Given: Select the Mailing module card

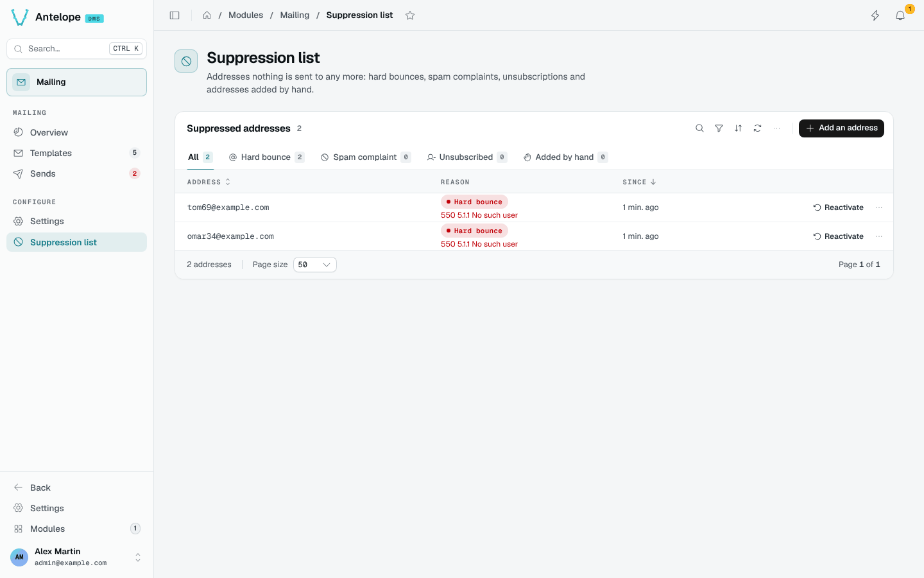Looking at the screenshot, I should point(76,82).
